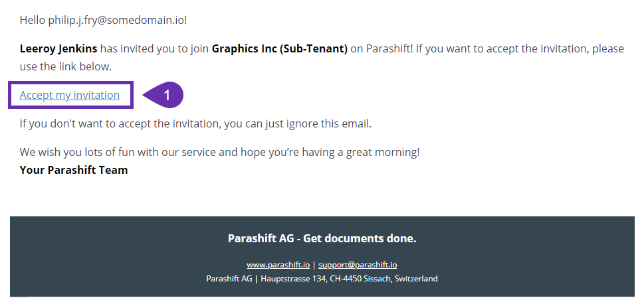Click the use the link below text
Viewport: 644px width, 298px height.
coord(66,67)
